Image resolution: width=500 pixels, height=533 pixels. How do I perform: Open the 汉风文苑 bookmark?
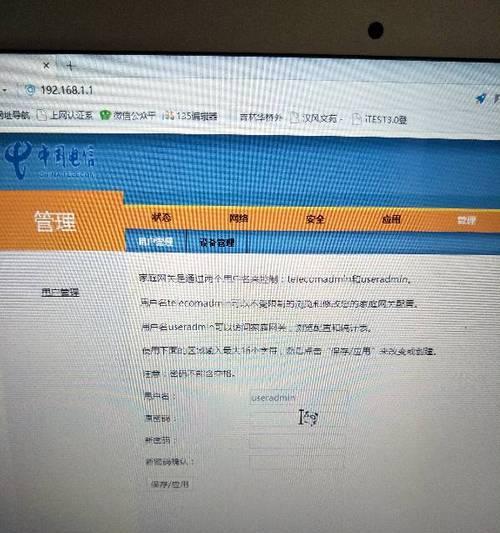click(317, 118)
